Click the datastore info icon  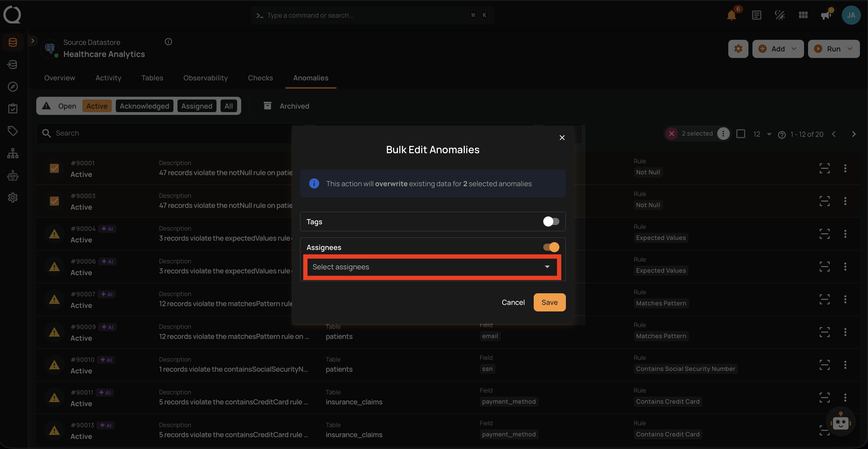(168, 42)
